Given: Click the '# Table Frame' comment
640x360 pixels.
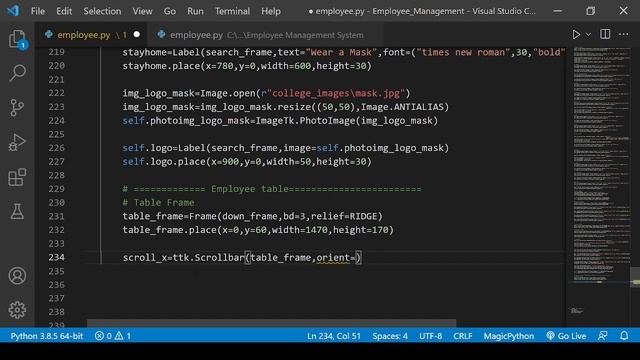Looking at the screenshot, I should [158, 202].
